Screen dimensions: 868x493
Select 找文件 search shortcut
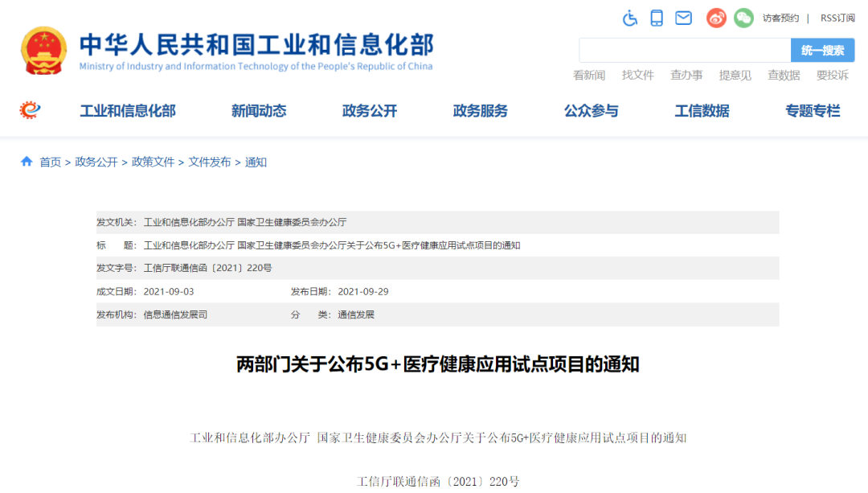pyautogui.click(x=637, y=76)
